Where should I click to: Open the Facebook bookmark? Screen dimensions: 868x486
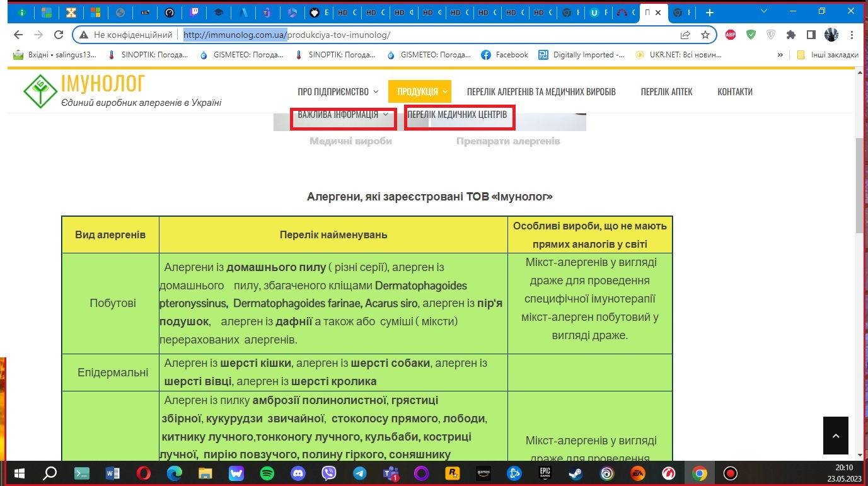(x=504, y=55)
